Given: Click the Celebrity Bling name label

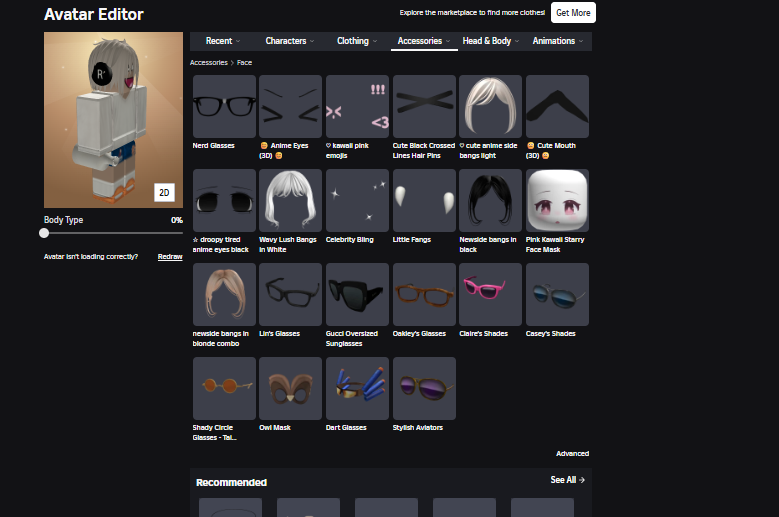Looking at the screenshot, I should (350, 239).
